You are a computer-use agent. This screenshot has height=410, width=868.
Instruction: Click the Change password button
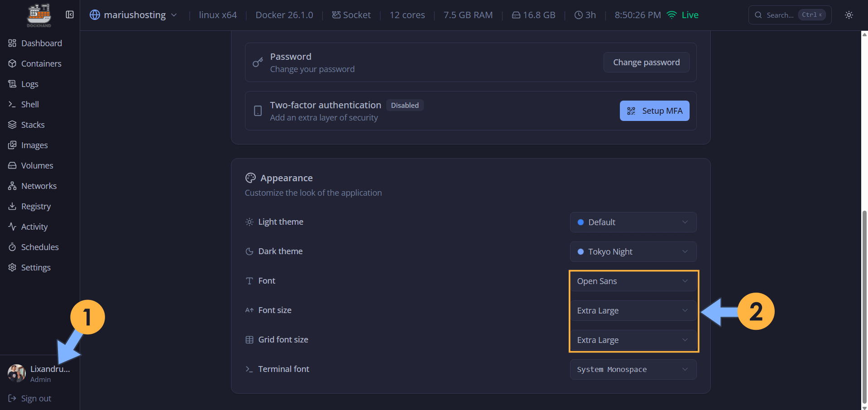646,62
